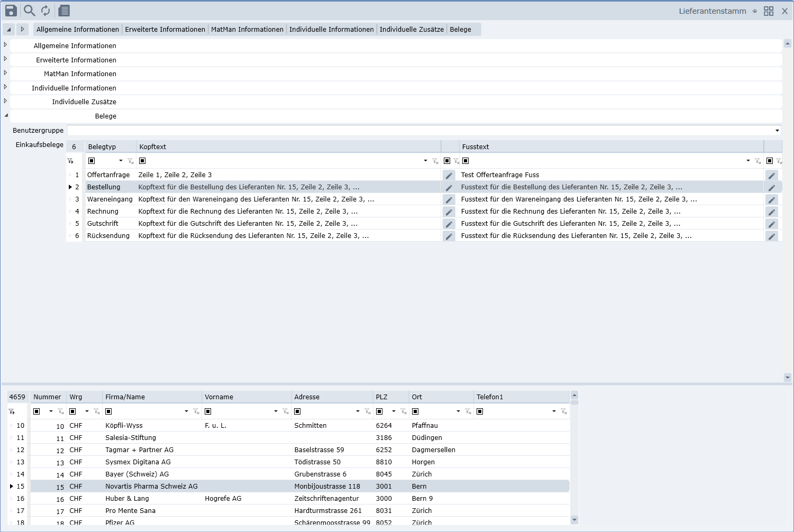This screenshot has width=794, height=532.
Task: Click the refresh arrows icon
Action: click(x=46, y=11)
